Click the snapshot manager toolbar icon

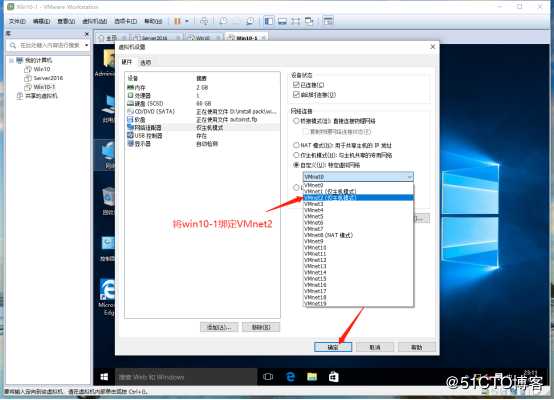[x=250, y=21]
